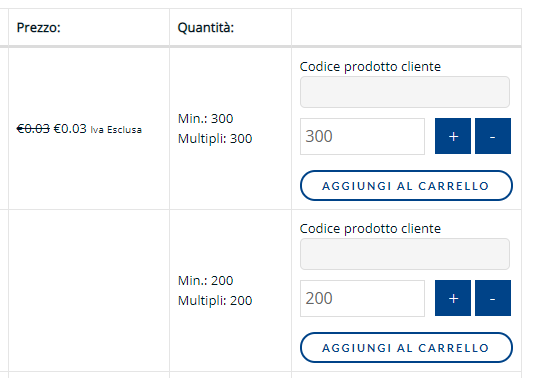Screen dimensions: 533x378
Task: Click Aggiungi al carrello for the 300-minimum product
Action: tap(406, 186)
